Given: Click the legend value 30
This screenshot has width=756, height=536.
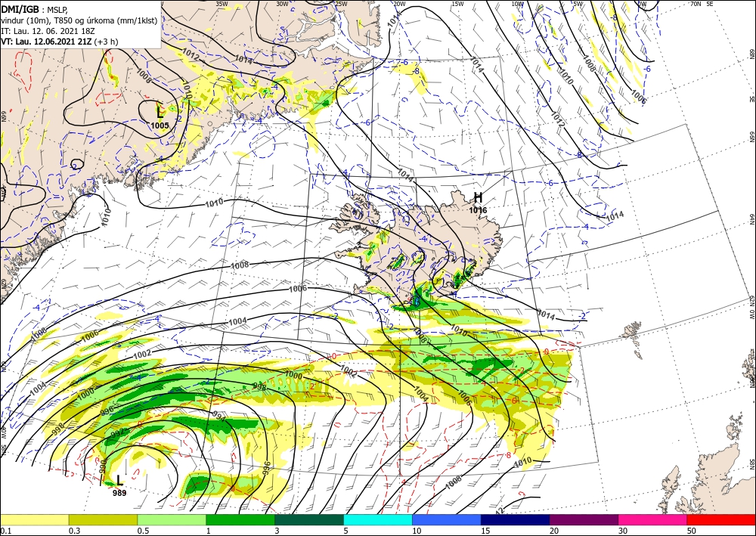Looking at the screenshot, I should 623,531.
